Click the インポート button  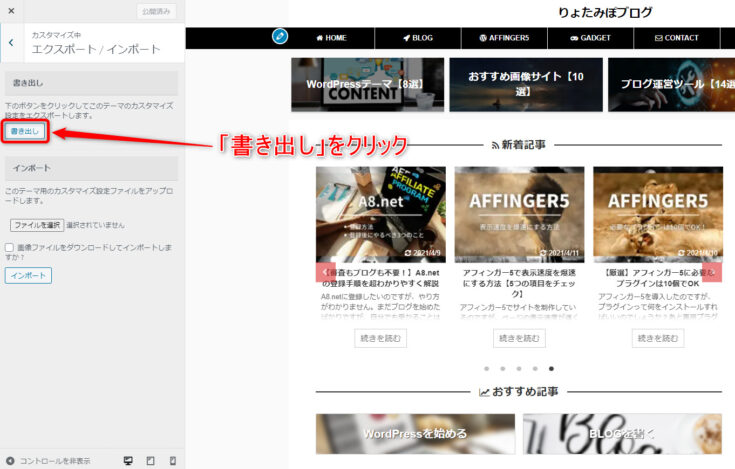28,275
